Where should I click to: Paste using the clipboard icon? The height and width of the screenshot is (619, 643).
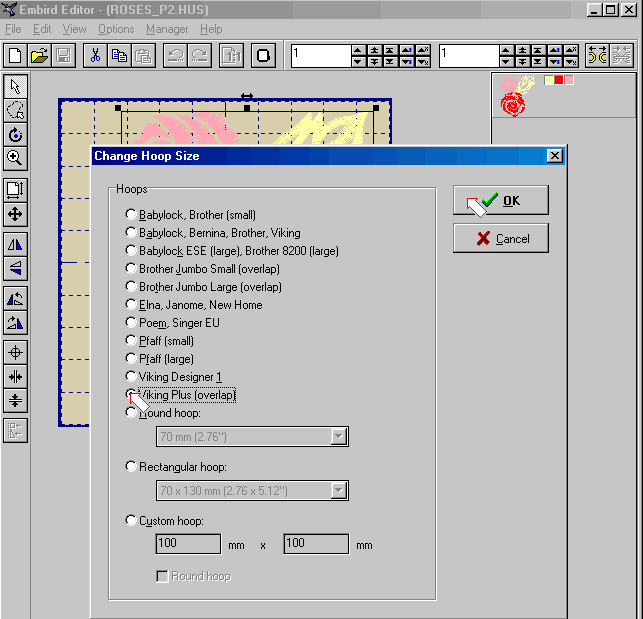[144, 55]
